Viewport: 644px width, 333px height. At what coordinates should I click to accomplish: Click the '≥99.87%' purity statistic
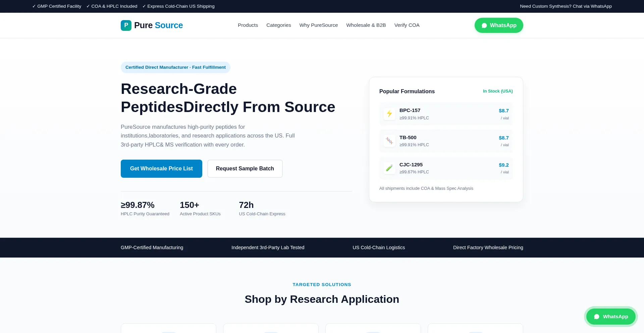[x=138, y=205]
